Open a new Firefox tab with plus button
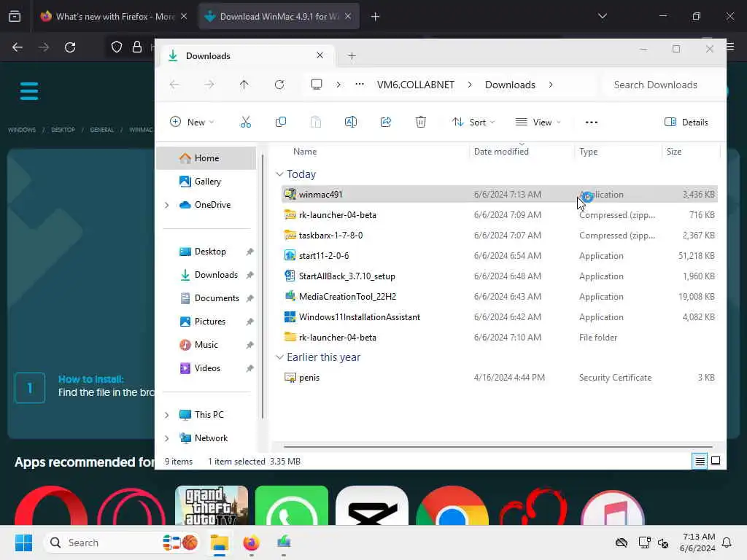Image resolution: width=747 pixels, height=560 pixels. (x=376, y=17)
